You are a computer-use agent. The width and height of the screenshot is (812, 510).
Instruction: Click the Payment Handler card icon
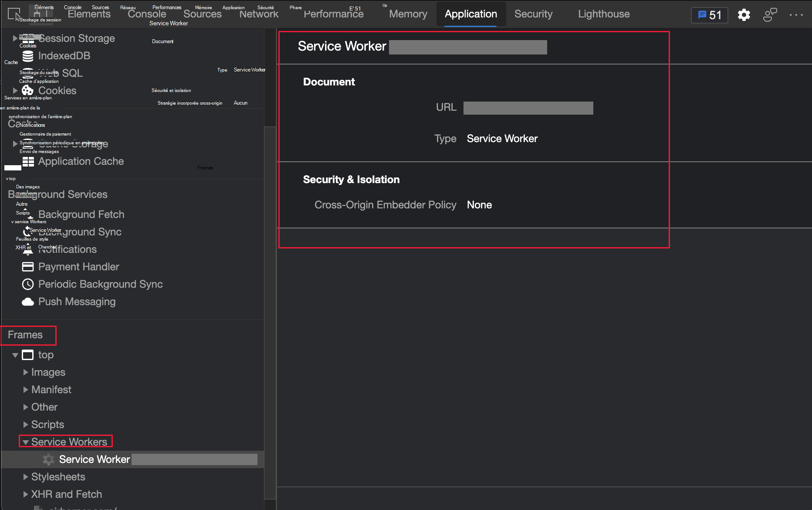pos(28,267)
